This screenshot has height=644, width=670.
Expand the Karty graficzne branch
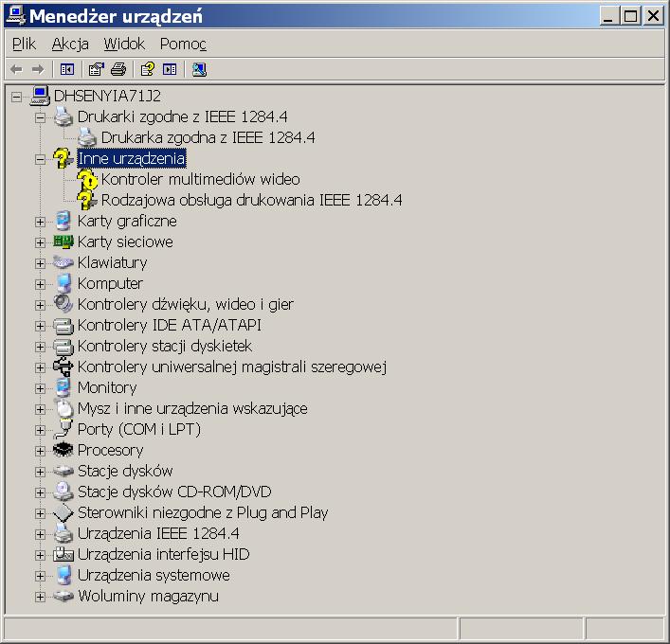point(40,222)
